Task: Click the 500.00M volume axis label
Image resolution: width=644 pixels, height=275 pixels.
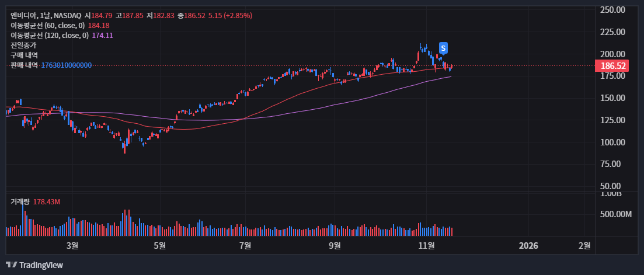Action: point(616,214)
